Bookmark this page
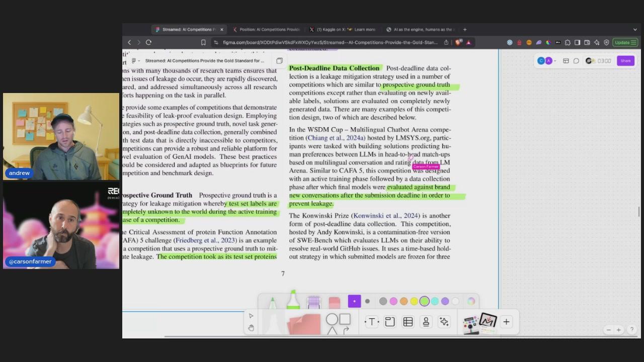 click(x=203, y=42)
